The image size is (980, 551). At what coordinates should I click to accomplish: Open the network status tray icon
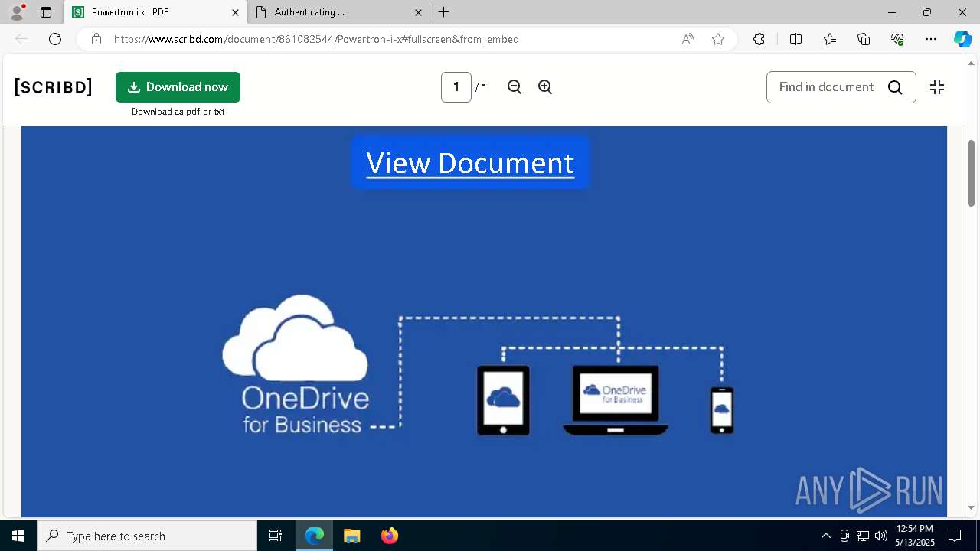tap(863, 536)
